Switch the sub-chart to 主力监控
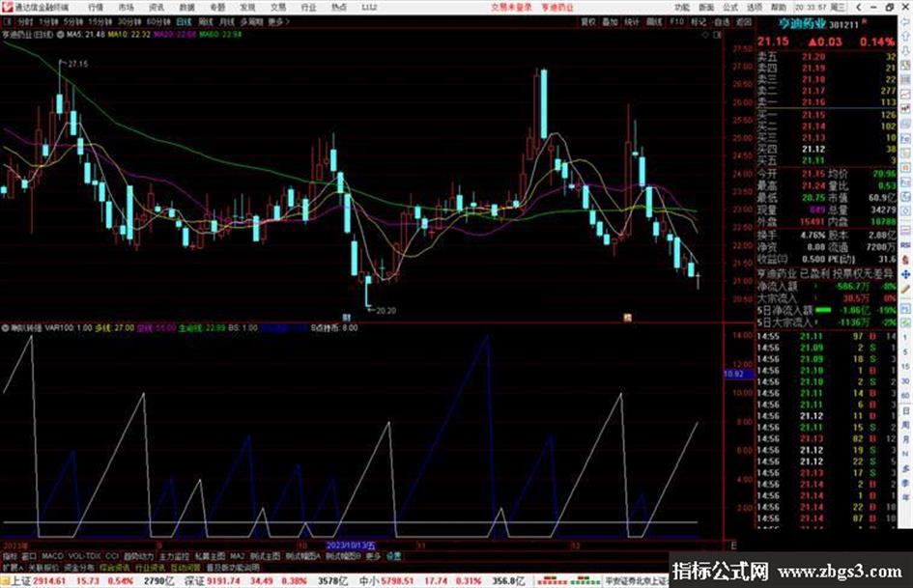The image size is (913, 588). point(174,556)
